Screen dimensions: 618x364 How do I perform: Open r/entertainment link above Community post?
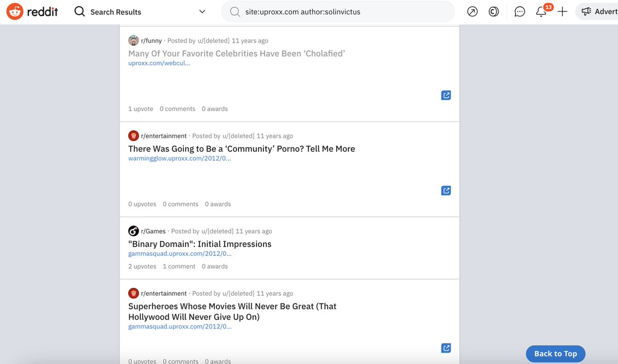pos(164,136)
